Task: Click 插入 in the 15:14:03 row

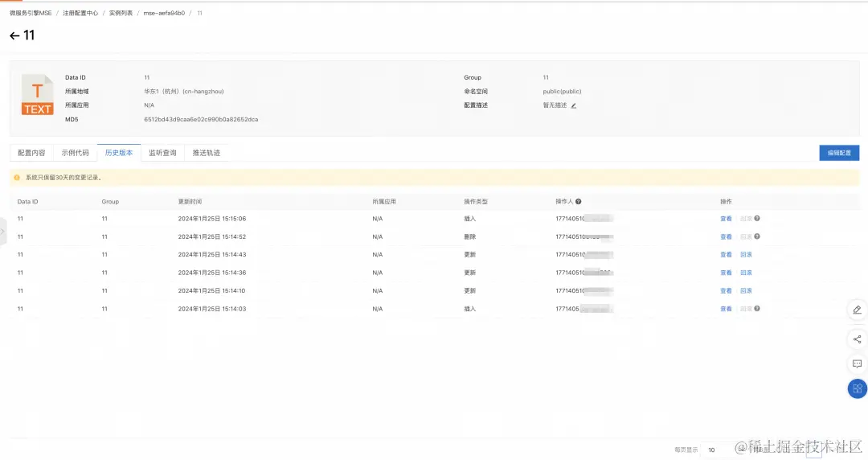Action: point(470,310)
